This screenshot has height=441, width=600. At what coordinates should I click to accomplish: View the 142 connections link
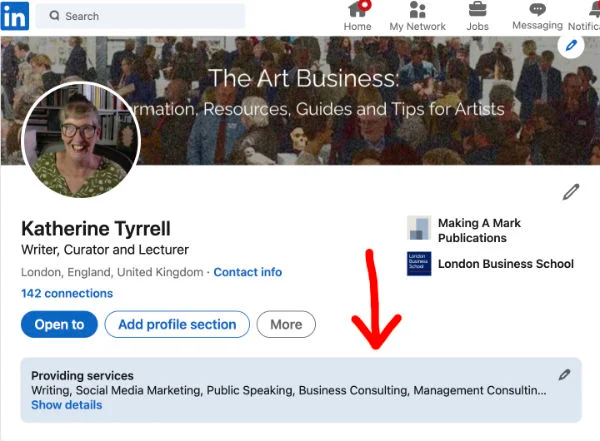pos(66,293)
